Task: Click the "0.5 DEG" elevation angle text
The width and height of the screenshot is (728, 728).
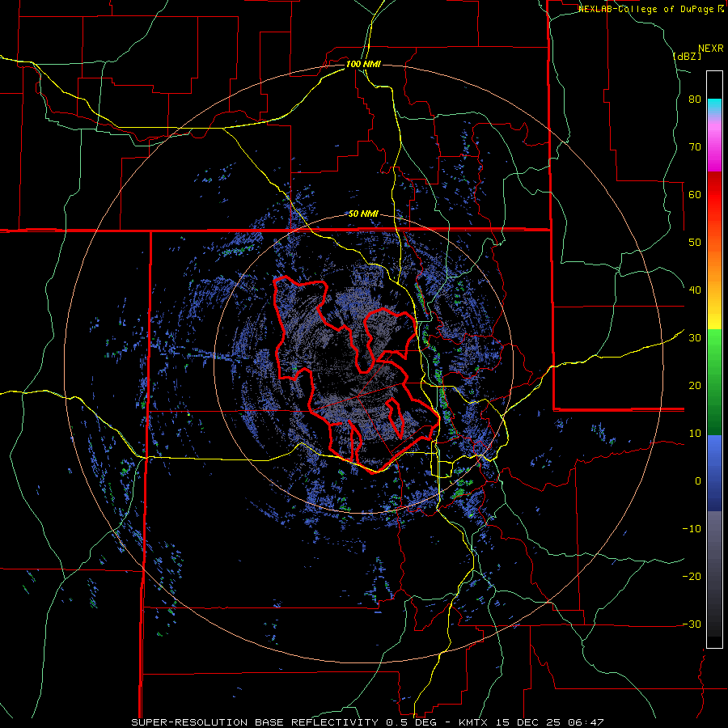Action: click(410, 722)
